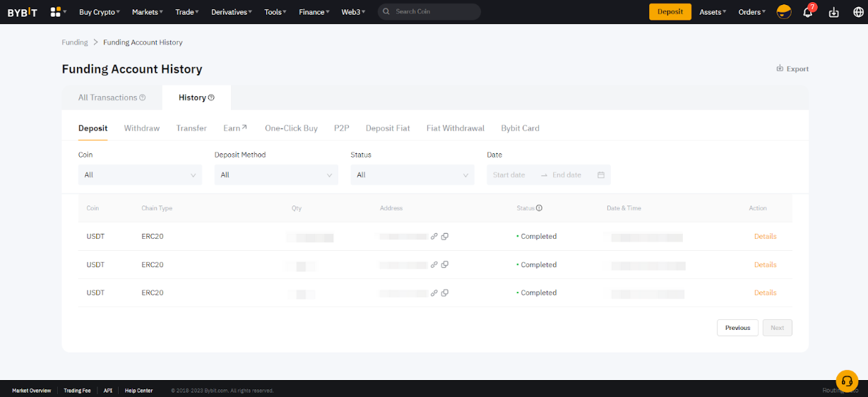The image size is (868, 397).
Task: Click the app download icon
Action: point(833,12)
